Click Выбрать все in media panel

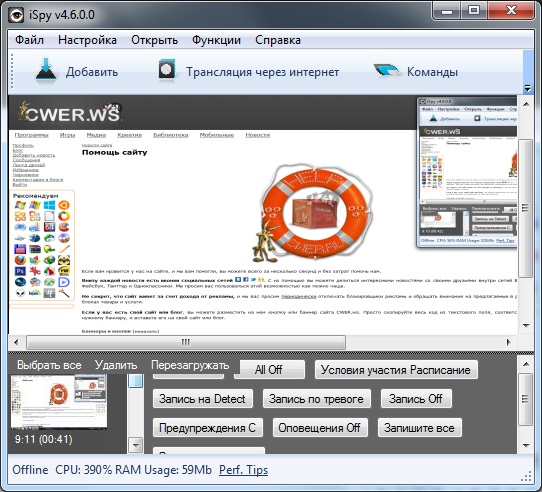pyautogui.click(x=49, y=365)
